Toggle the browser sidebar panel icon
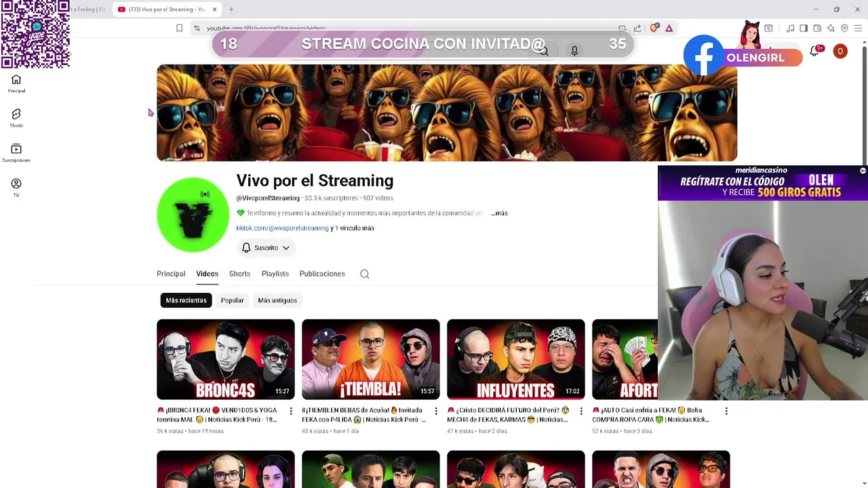 804,28
